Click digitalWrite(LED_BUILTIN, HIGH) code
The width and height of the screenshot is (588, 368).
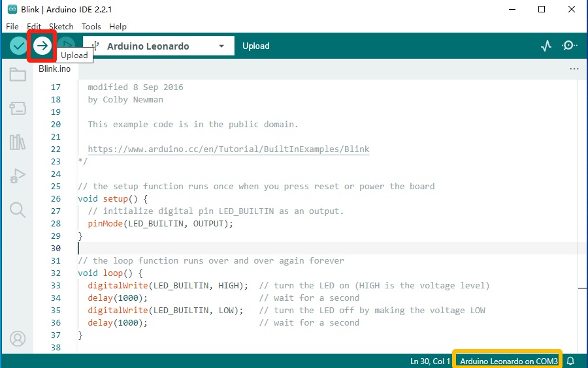pyautogui.click(x=168, y=285)
